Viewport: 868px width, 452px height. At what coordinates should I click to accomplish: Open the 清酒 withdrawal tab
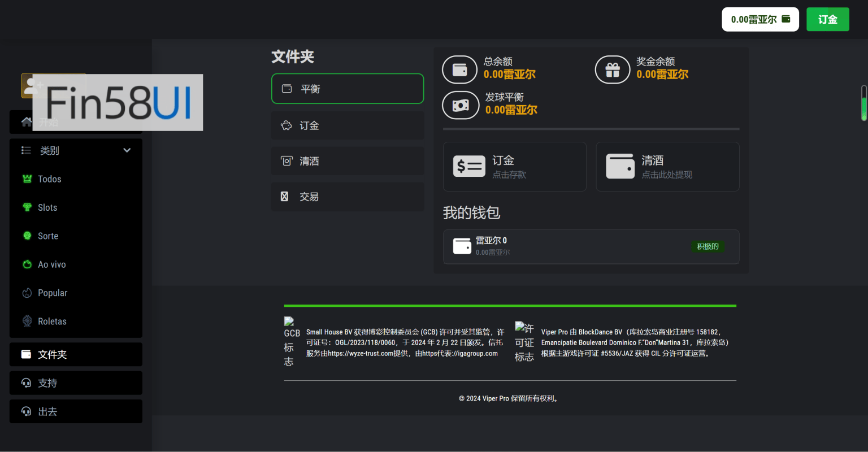pos(347,161)
